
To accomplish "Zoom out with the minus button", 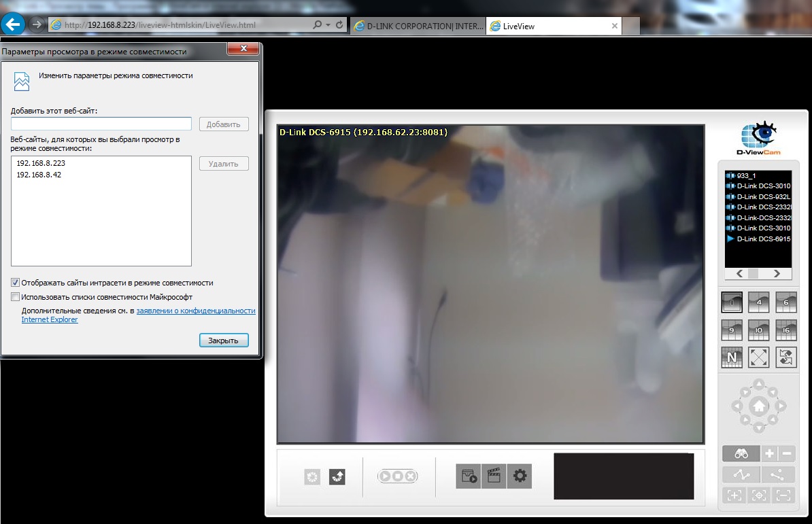I will point(787,453).
